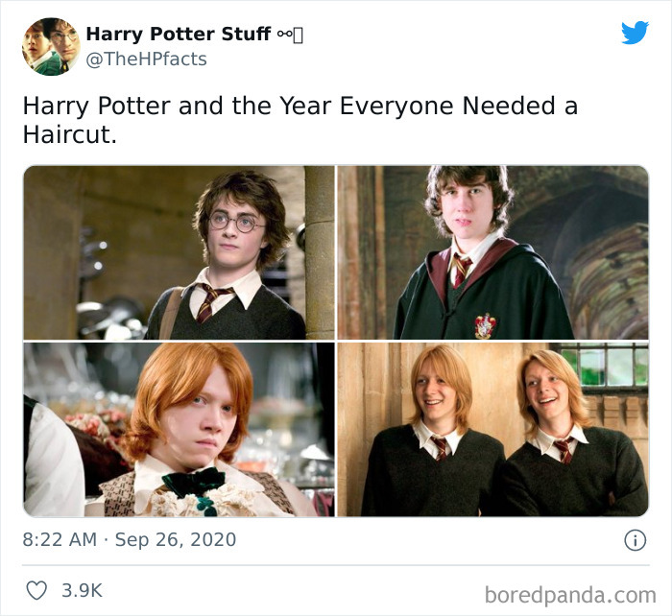Click the info circle icon
Screen dimensions: 672x616
[635, 540]
